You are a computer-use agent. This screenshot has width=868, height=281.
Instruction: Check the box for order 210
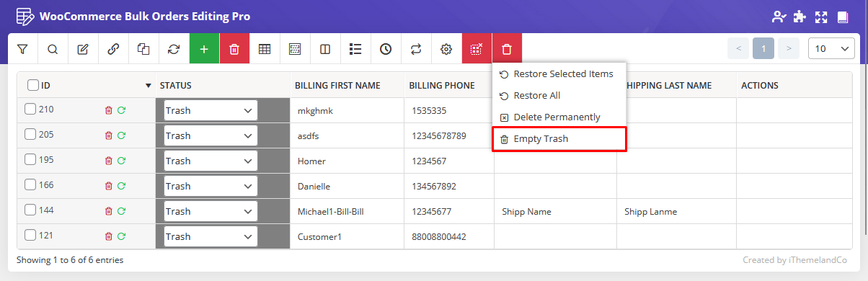coord(30,109)
